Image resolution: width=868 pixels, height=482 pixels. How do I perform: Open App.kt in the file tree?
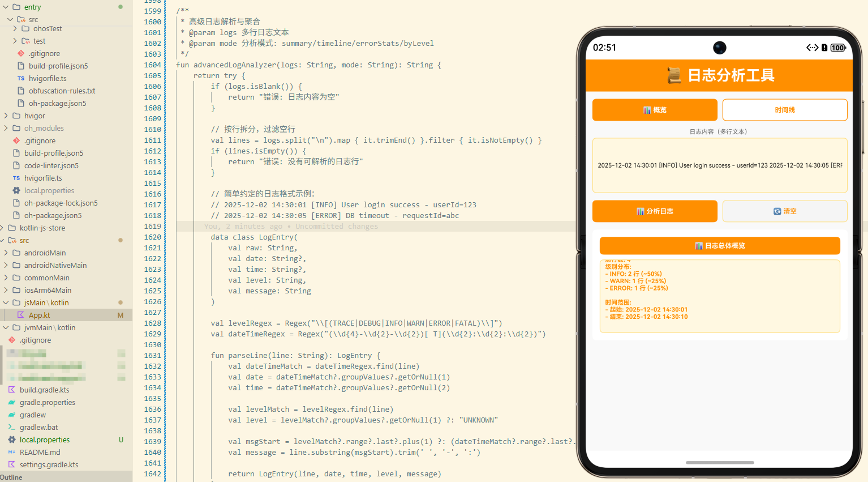(x=39, y=315)
